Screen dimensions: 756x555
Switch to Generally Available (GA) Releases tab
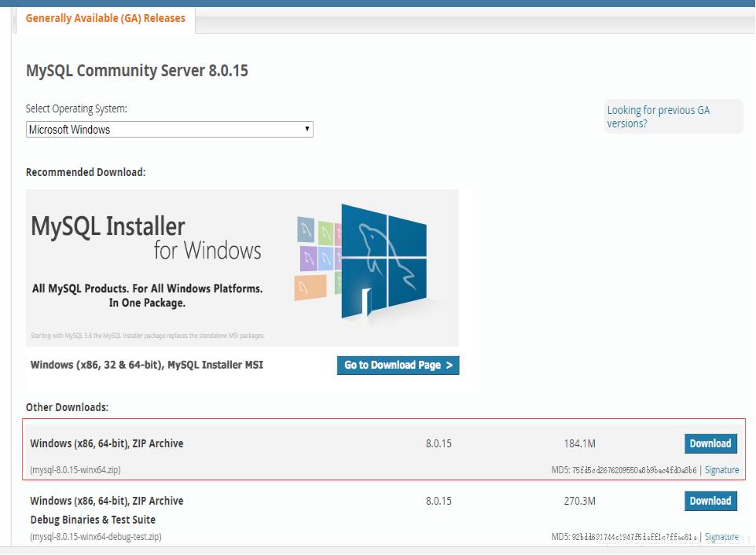(x=105, y=18)
